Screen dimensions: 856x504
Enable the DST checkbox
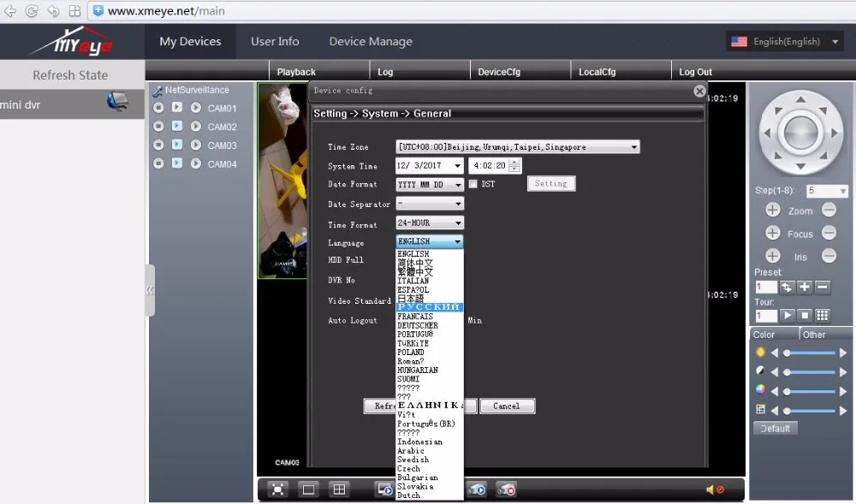[473, 184]
